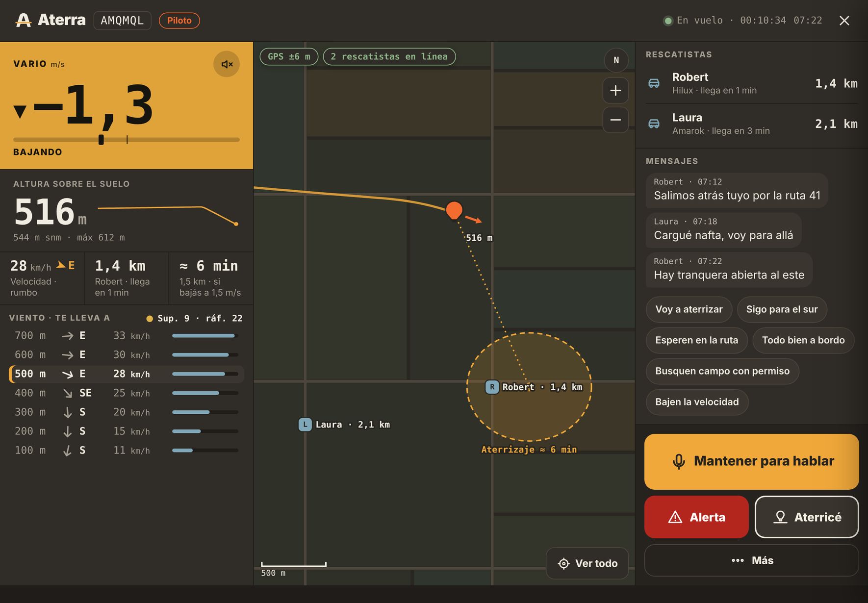The width and height of the screenshot is (868, 603).
Task: Close the flight screen with X
Action: 844,21
